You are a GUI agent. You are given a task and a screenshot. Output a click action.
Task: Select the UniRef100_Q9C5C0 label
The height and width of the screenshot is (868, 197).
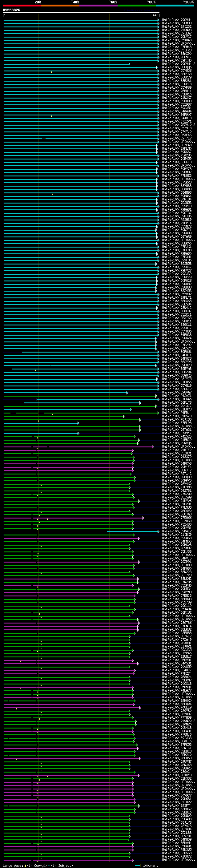(177, 349)
